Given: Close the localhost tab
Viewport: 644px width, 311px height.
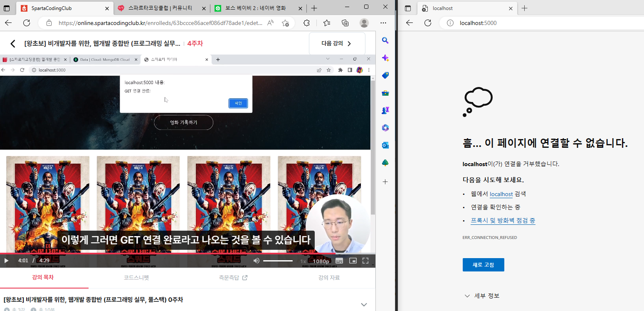Looking at the screenshot, I should pos(511,8).
